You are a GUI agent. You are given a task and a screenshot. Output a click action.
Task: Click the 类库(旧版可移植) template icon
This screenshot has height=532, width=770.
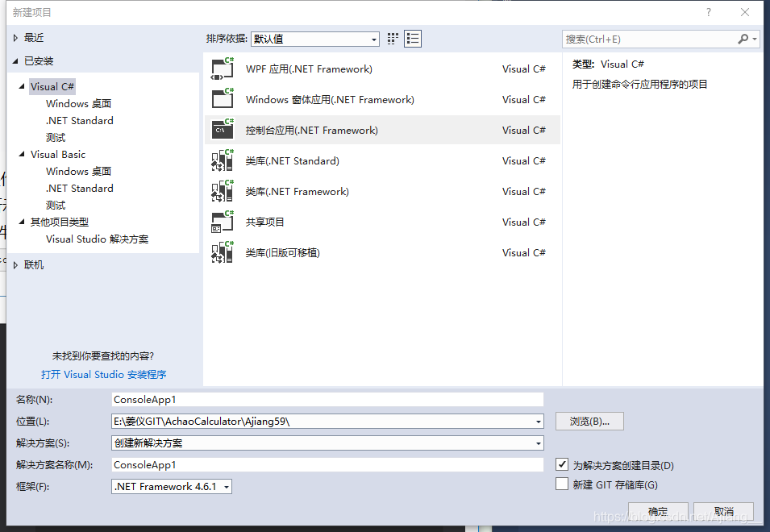point(223,252)
